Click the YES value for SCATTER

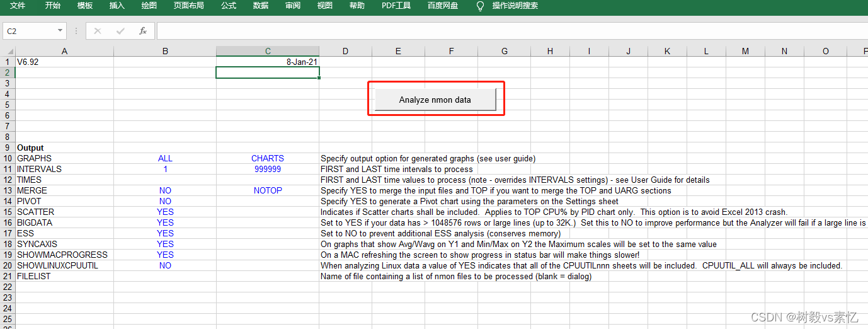[x=165, y=212]
